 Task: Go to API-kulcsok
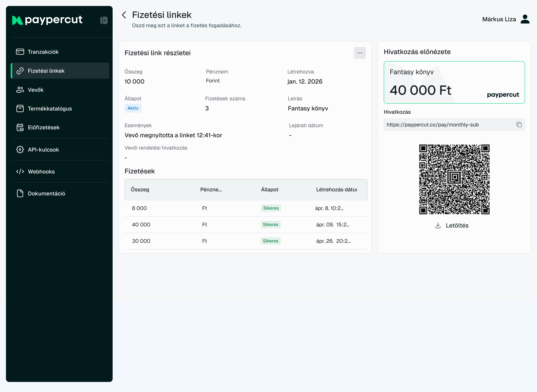(x=60, y=149)
